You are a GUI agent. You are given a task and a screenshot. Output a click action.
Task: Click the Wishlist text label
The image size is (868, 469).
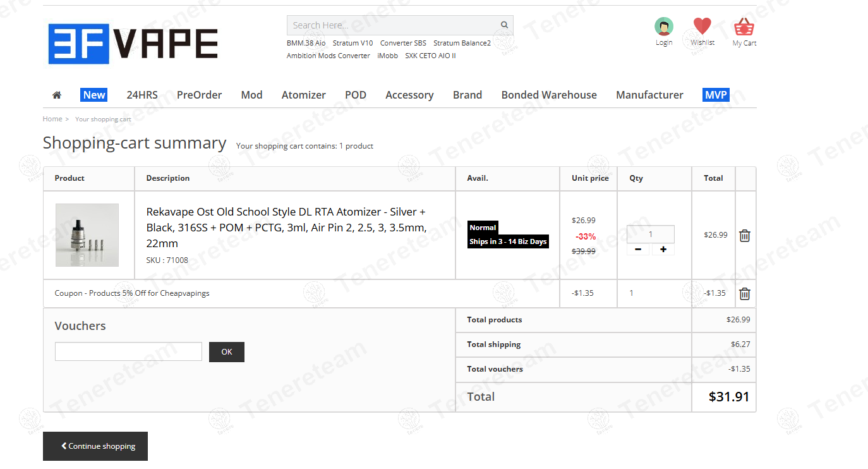point(702,43)
